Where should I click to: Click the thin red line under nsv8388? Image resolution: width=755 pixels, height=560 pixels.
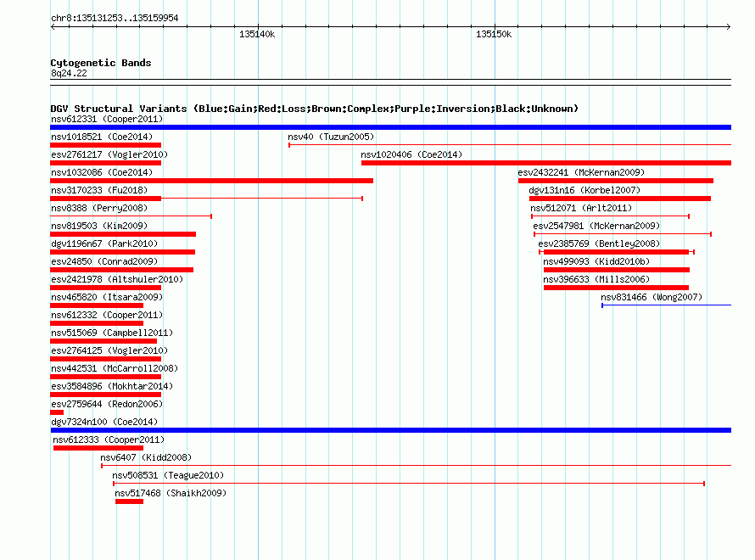coord(131,216)
